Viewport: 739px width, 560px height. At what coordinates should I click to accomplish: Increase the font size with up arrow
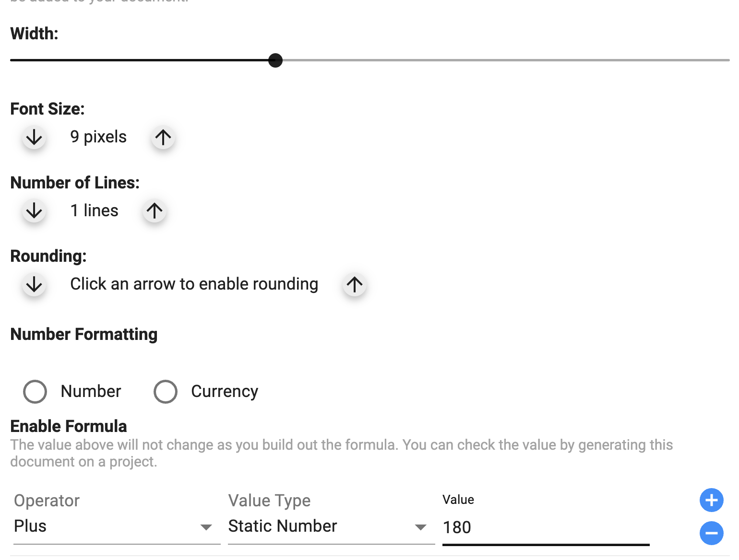pyautogui.click(x=163, y=138)
